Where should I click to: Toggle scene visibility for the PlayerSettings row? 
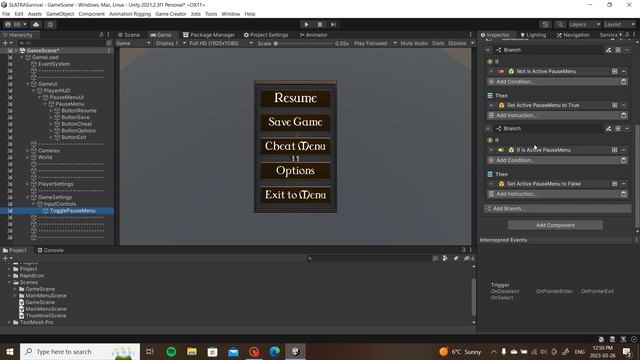10,184
